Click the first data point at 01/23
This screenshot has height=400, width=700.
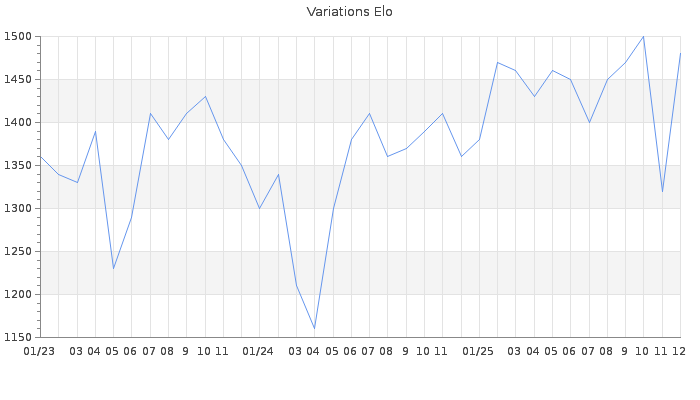coord(40,157)
